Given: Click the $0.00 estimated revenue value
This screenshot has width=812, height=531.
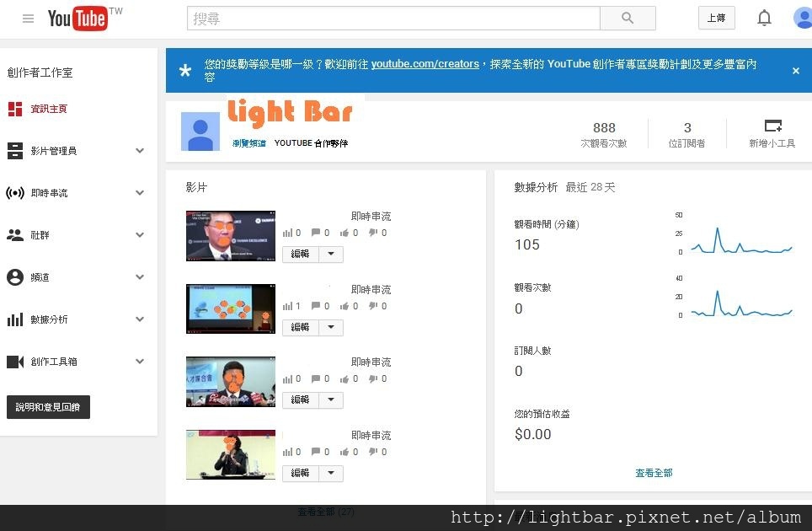Looking at the screenshot, I should click(533, 434).
